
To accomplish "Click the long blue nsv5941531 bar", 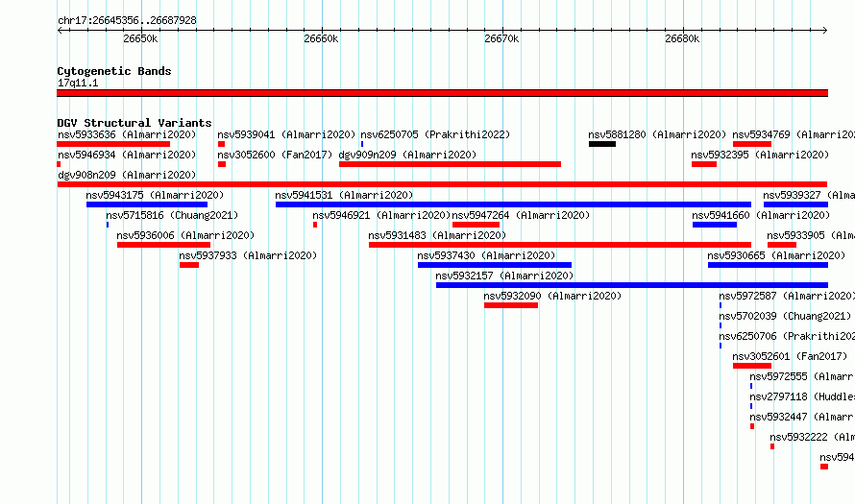I will coord(513,204).
